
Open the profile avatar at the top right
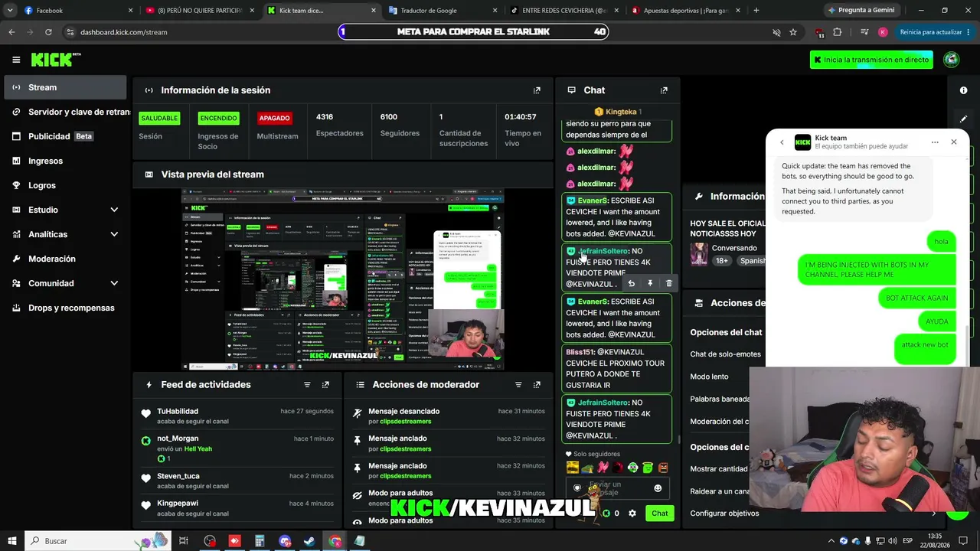pos(952,60)
